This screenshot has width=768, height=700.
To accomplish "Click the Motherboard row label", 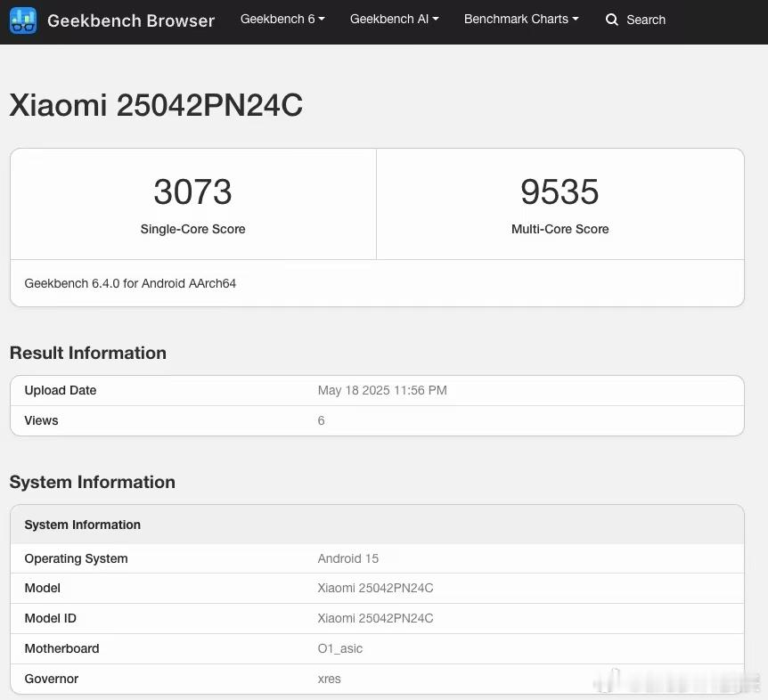I will [x=61, y=648].
